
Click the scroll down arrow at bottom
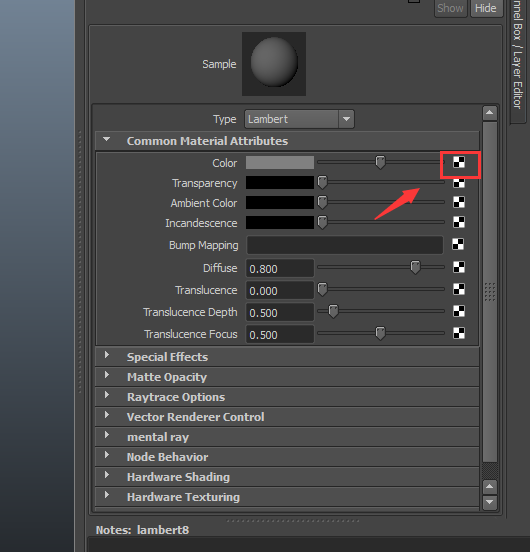490,502
